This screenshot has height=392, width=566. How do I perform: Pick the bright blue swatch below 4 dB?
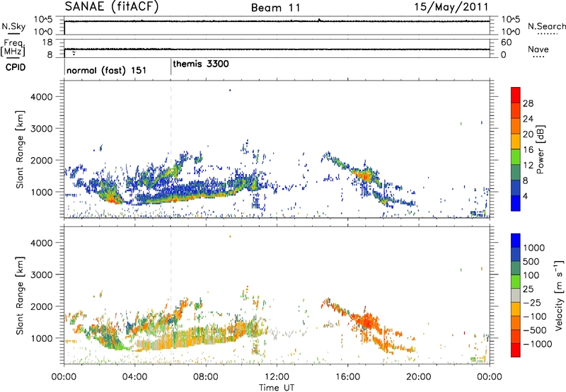point(516,203)
